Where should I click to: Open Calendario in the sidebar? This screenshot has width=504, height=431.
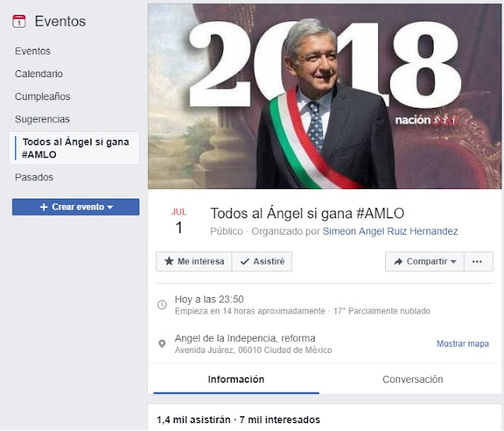click(x=39, y=73)
